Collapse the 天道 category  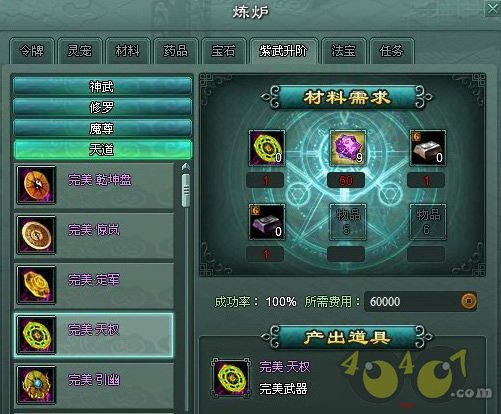pos(102,150)
